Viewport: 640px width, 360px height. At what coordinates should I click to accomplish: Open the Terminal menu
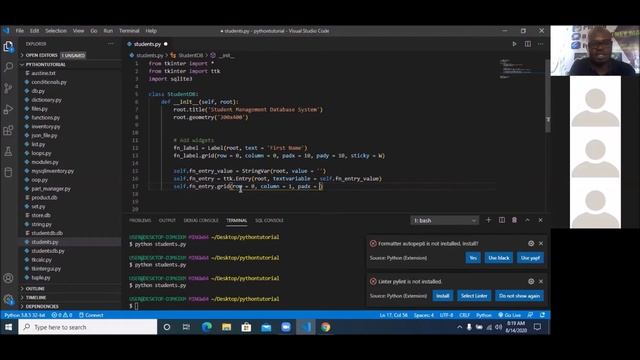point(129,31)
